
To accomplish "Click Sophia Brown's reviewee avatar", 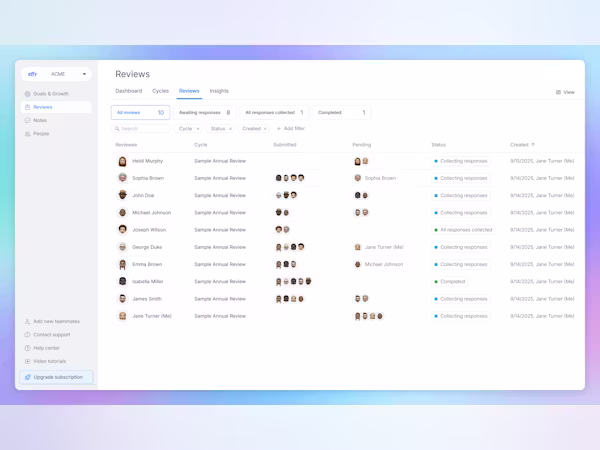I will coord(122,178).
